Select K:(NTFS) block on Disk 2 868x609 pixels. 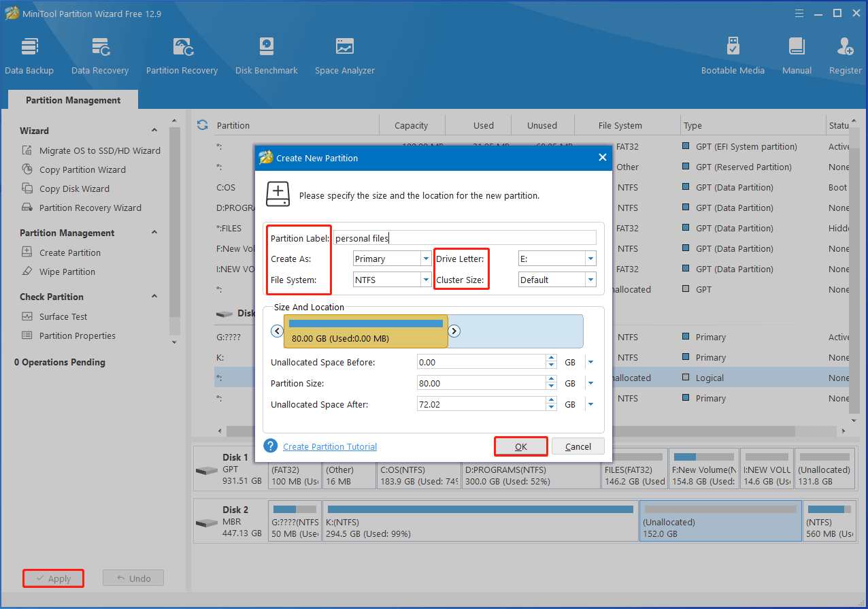pos(480,521)
